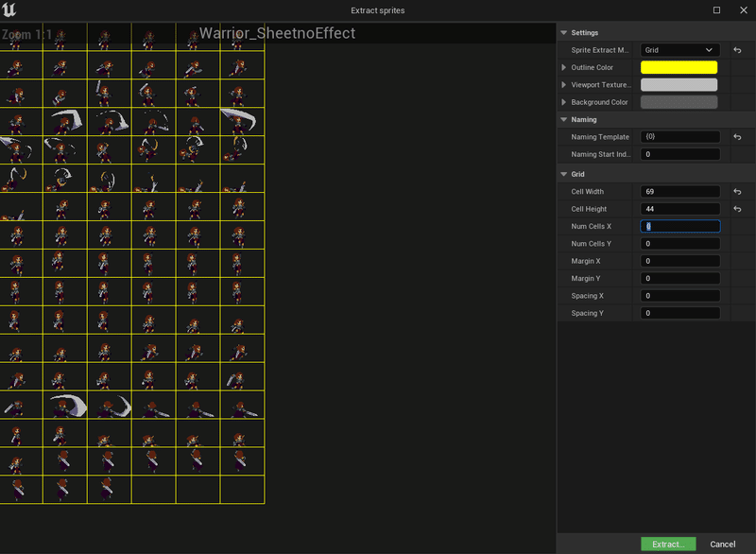
Task: Open the Sprite Extract Mode dropdown
Action: tap(679, 48)
